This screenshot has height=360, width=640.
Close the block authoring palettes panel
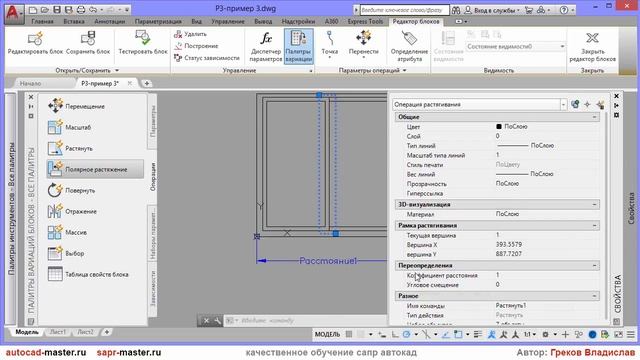point(31,97)
